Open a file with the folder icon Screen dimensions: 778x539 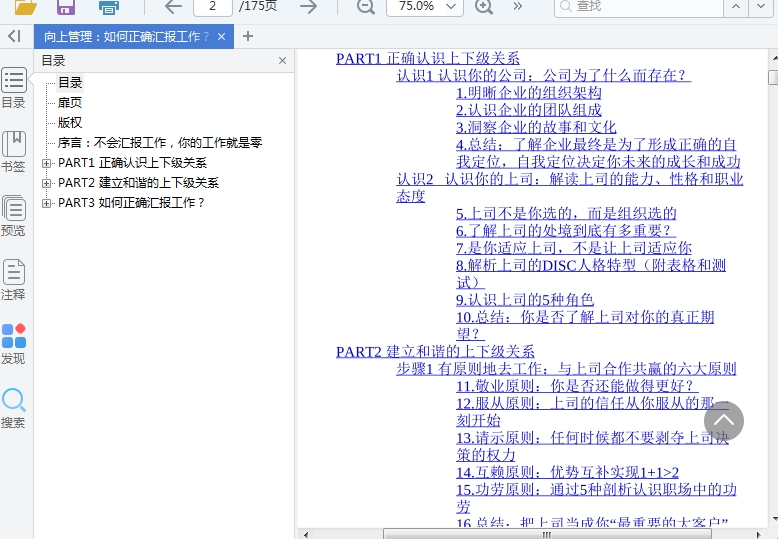pyautogui.click(x=26, y=7)
